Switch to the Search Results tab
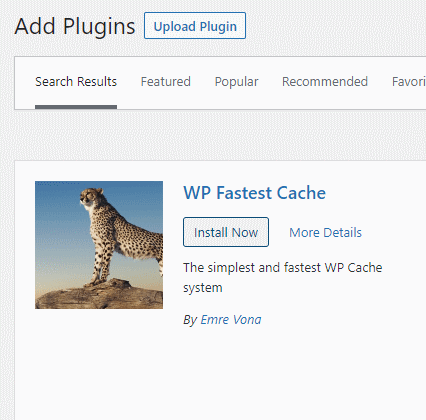426x420 pixels. click(x=76, y=82)
